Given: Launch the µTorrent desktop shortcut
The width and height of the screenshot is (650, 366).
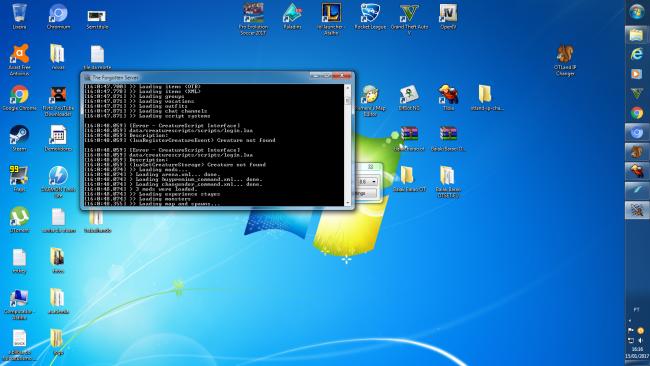Looking at the screenshot, I should pyautogui.click(x=19, y=220).
